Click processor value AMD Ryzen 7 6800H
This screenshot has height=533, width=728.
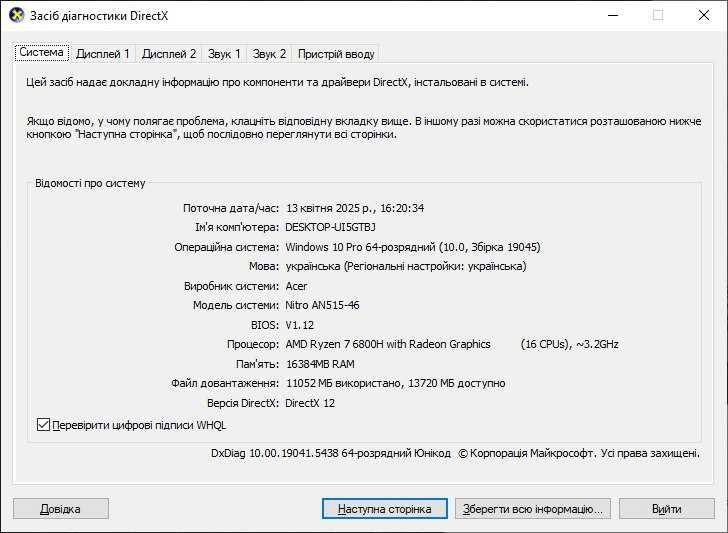coord(388,344)
